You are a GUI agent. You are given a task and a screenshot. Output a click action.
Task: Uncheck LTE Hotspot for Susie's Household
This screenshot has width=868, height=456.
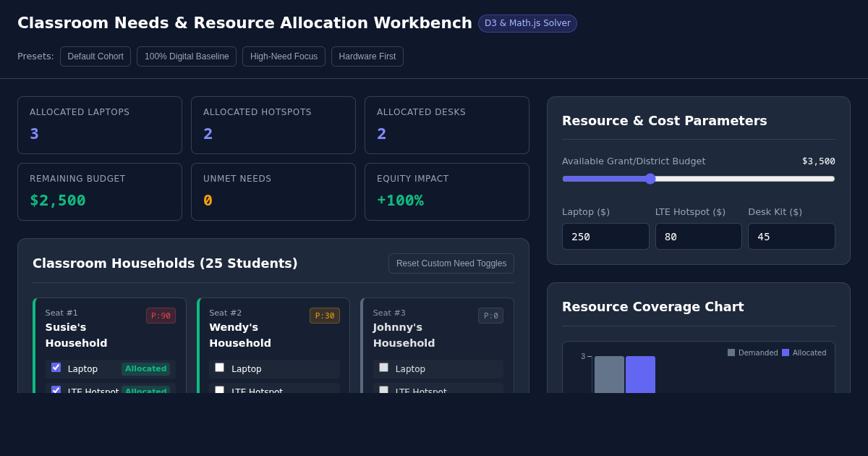(56, 390)
